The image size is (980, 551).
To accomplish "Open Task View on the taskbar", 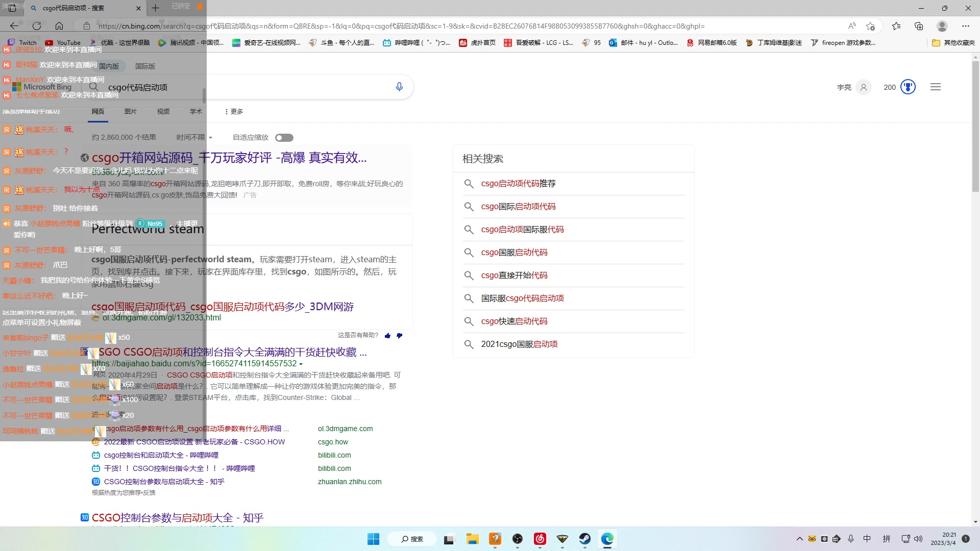I will (x=449, y=539).
